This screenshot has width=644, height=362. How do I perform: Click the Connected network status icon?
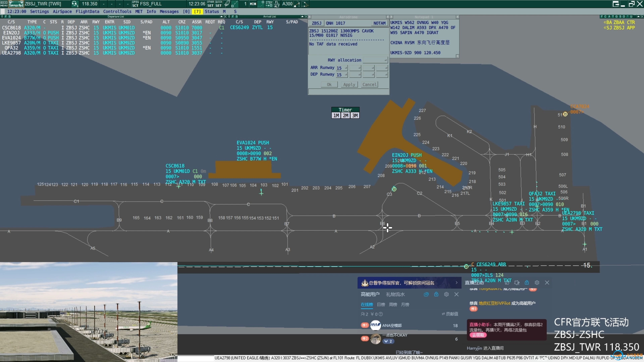point(16,4)
